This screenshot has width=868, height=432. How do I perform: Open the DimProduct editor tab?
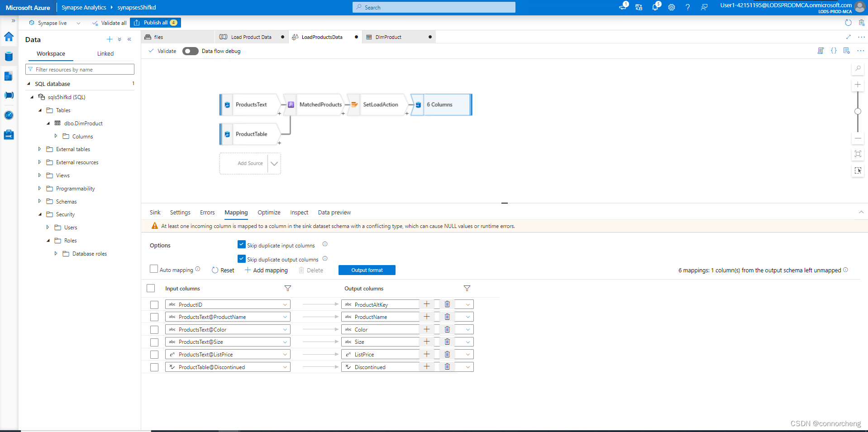pos(398,37)
